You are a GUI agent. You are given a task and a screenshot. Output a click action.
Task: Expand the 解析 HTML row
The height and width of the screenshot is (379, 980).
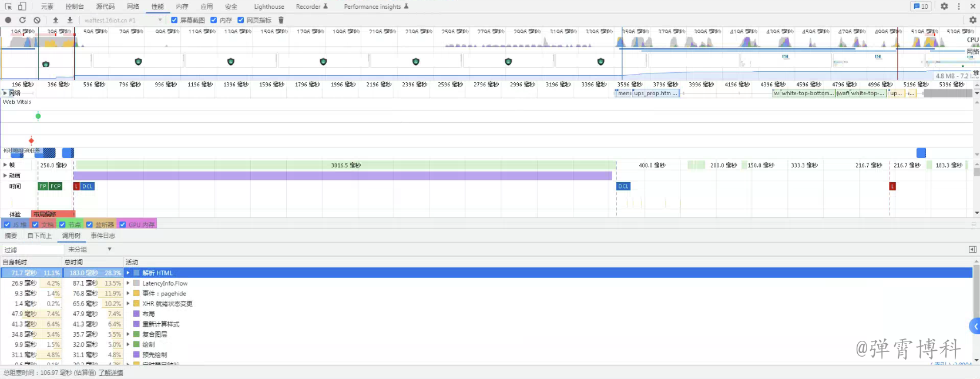(128, 273)
